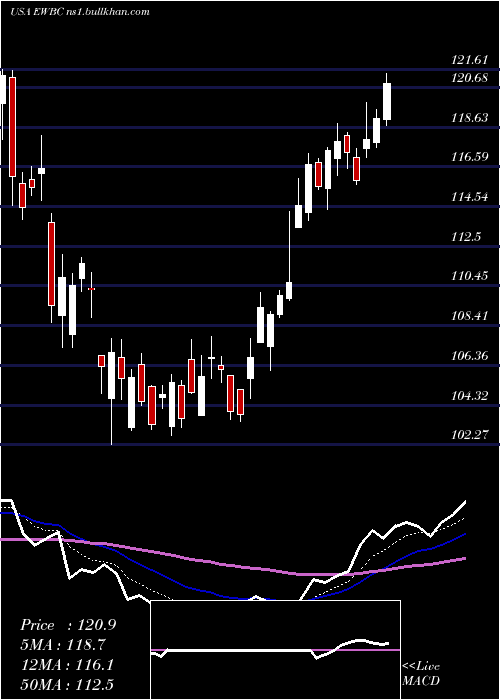Click the 112.5 price level label
Image resolution: width=500 pixels, height=700 pixels.
pyautogui.click(x=466, y=237)
